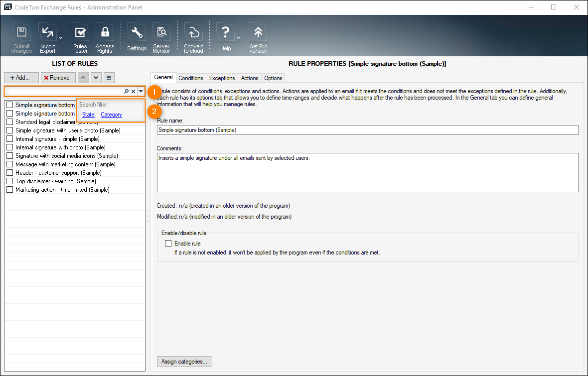
Task: Click the magnifier search icon in the search box
Action: coord(127,91)
